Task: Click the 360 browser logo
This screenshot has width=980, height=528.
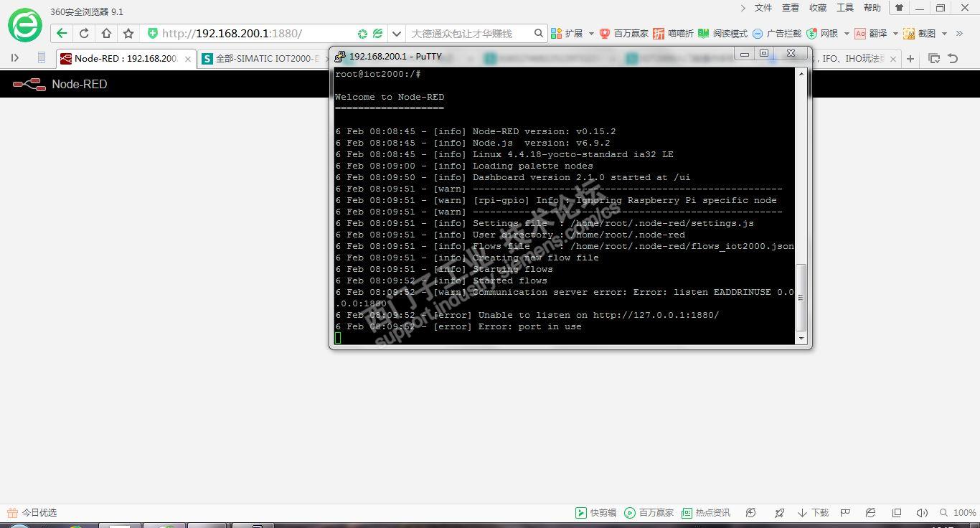Action: (x=25, y=26)
